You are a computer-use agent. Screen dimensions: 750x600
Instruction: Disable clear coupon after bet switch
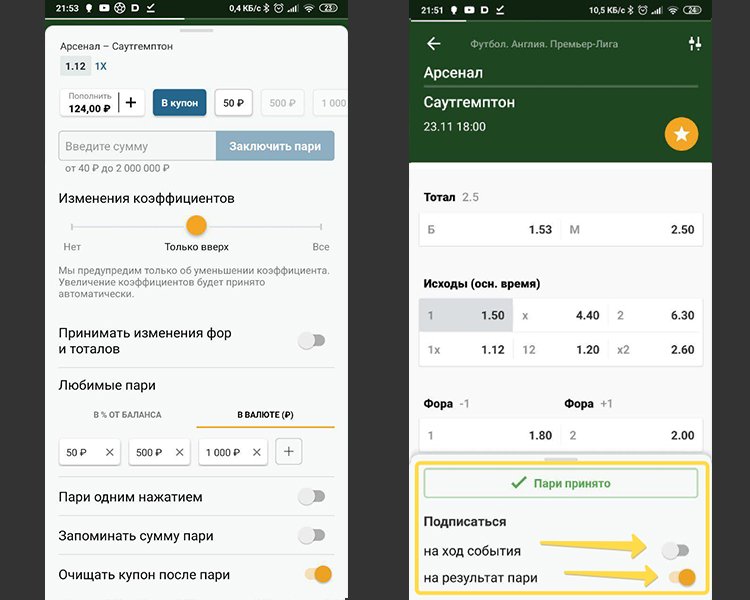(318, 574)
